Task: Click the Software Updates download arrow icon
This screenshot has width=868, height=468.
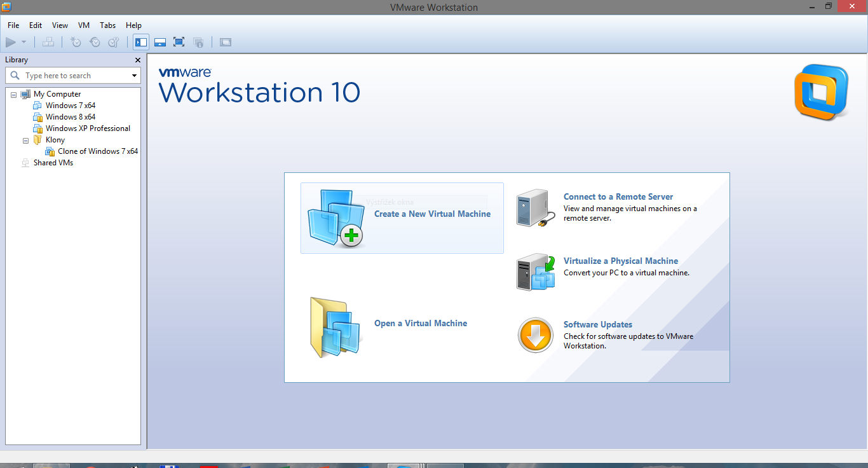Action: coord(536,335)
